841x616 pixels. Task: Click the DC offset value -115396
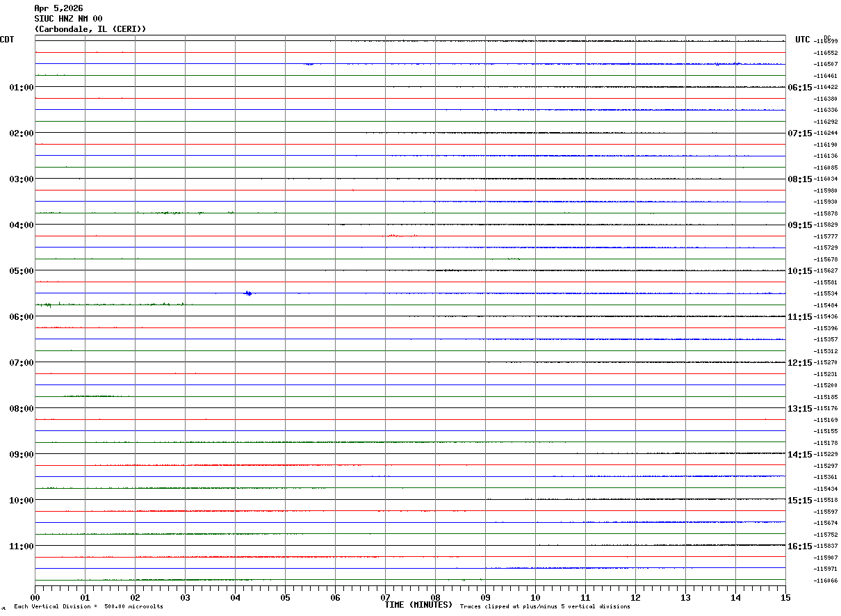(x=826, y=328)
